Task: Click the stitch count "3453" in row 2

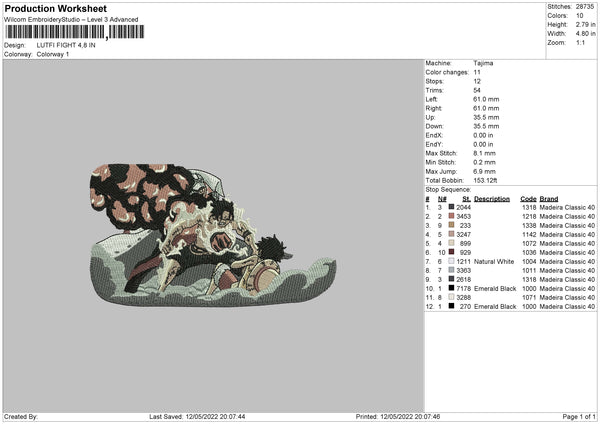Action: coord(463,217)
